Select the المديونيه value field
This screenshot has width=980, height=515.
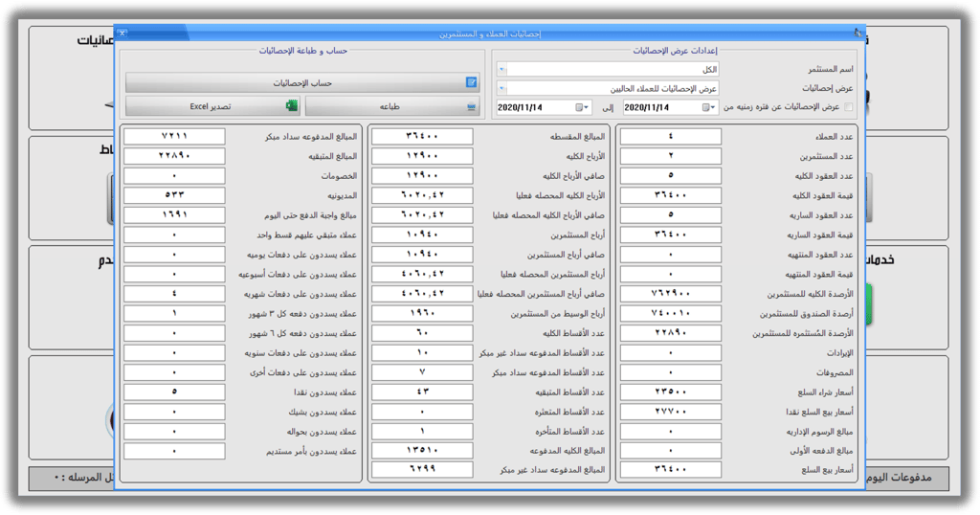pos(174,195)
